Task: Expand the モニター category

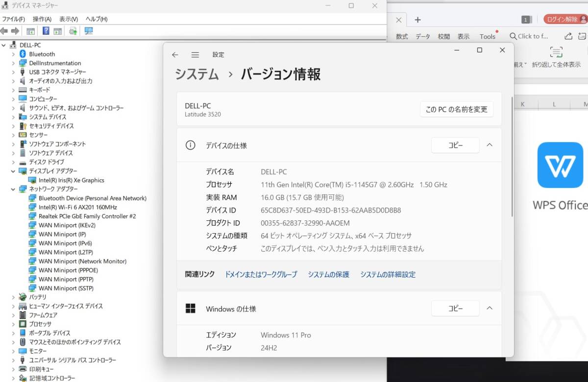Action: tap(13, 351)
